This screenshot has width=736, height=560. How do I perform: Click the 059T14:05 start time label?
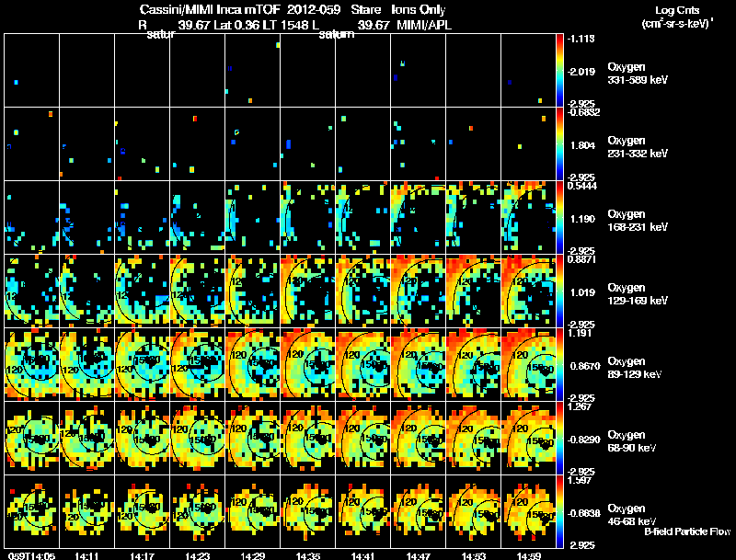(x=31, y=556)
